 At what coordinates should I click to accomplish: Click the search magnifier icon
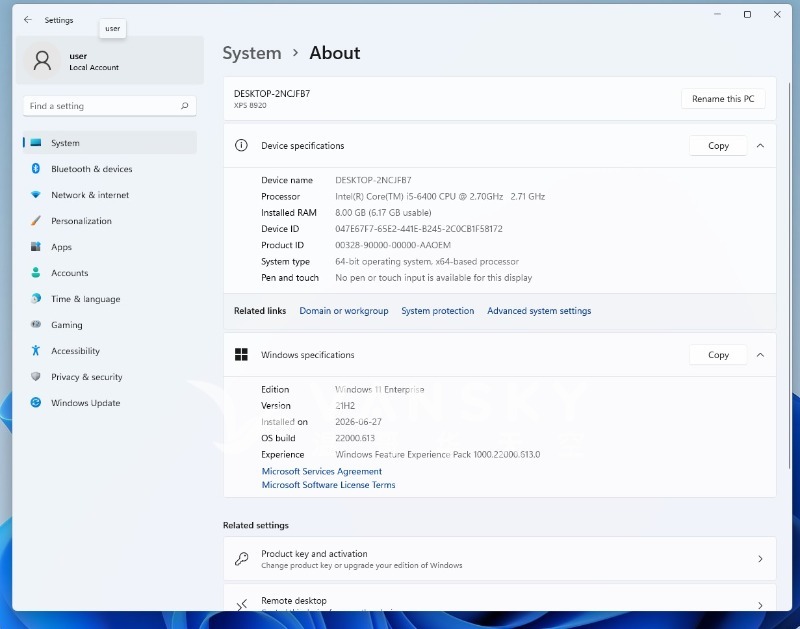click(x=185, y=106)
